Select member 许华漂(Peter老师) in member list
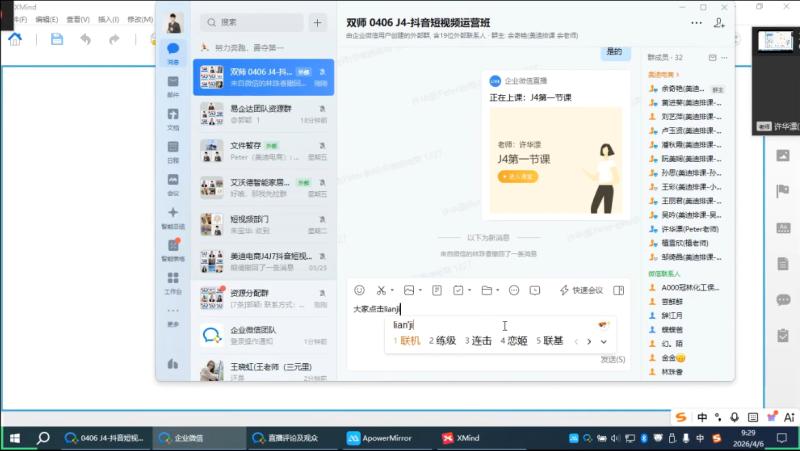 (685, 229)
